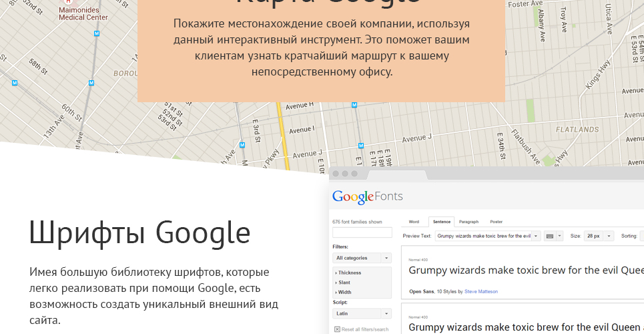
Task: Click the Open Sans font name
Action: (x=421, y=291)
